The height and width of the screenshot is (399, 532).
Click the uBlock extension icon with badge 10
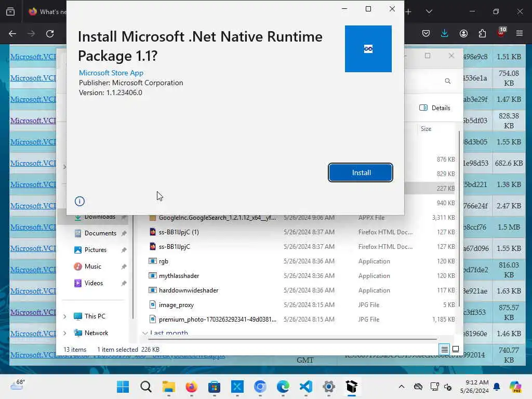pyautogui.click(x=501, y=33)
